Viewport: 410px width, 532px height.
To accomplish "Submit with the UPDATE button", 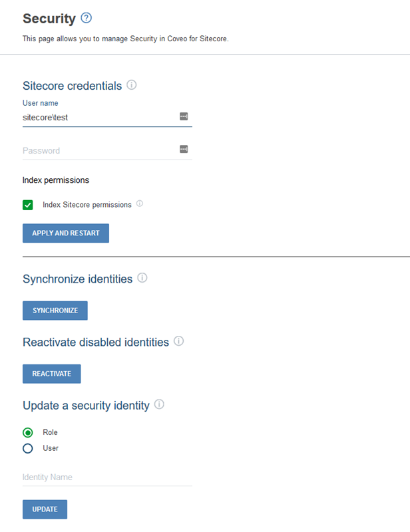I will 45,509.
